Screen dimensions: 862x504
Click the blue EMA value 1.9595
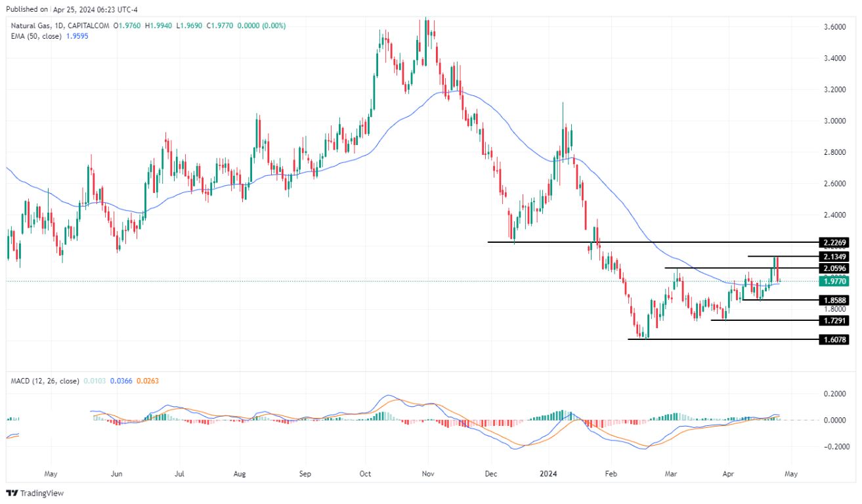(x=77, y=36)
